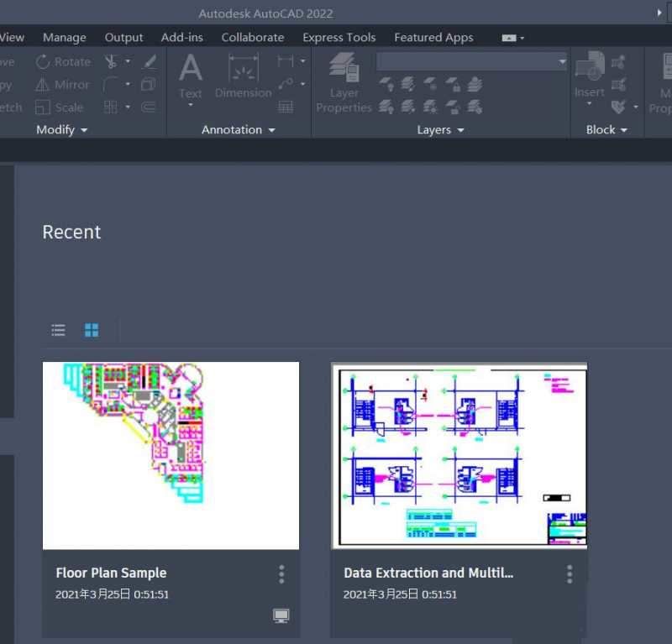Open options menu for Floor Plan Sample
Screen dimensions: 672x644
point(281,574)
